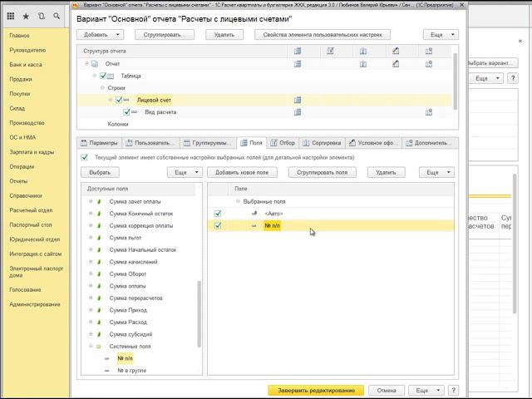Select Сумма субсидий available field
Screen dimensions: 532x399
(131, 334)
